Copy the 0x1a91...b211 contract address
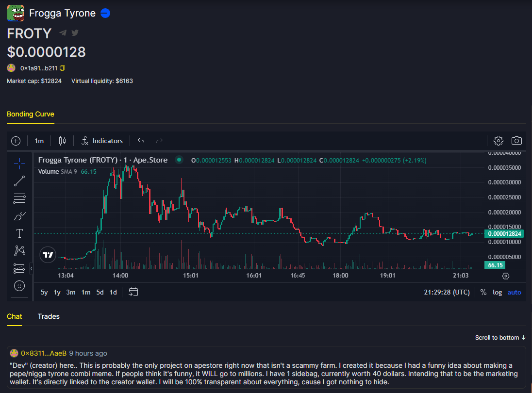 62,68
